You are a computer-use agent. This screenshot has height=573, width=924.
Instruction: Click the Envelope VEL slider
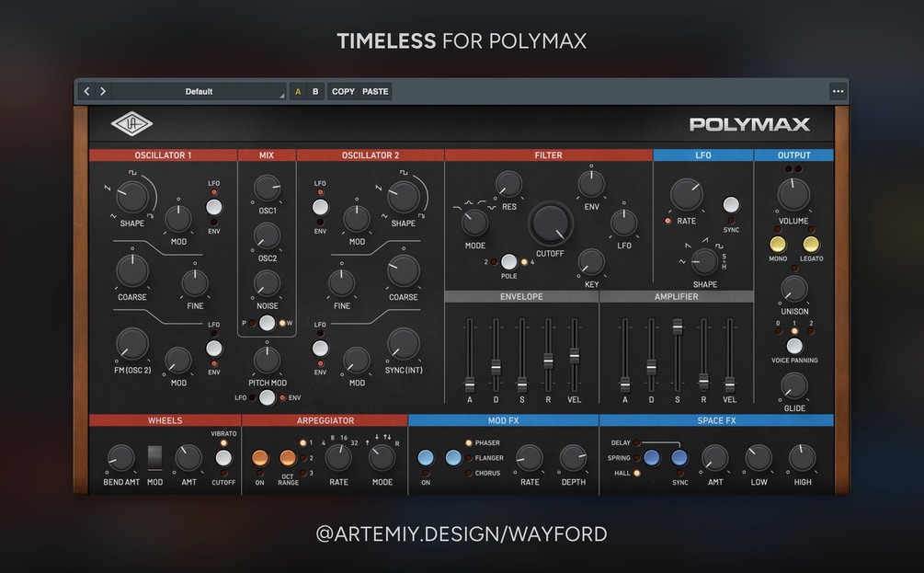pyautogui.click(x=574, y=355)
